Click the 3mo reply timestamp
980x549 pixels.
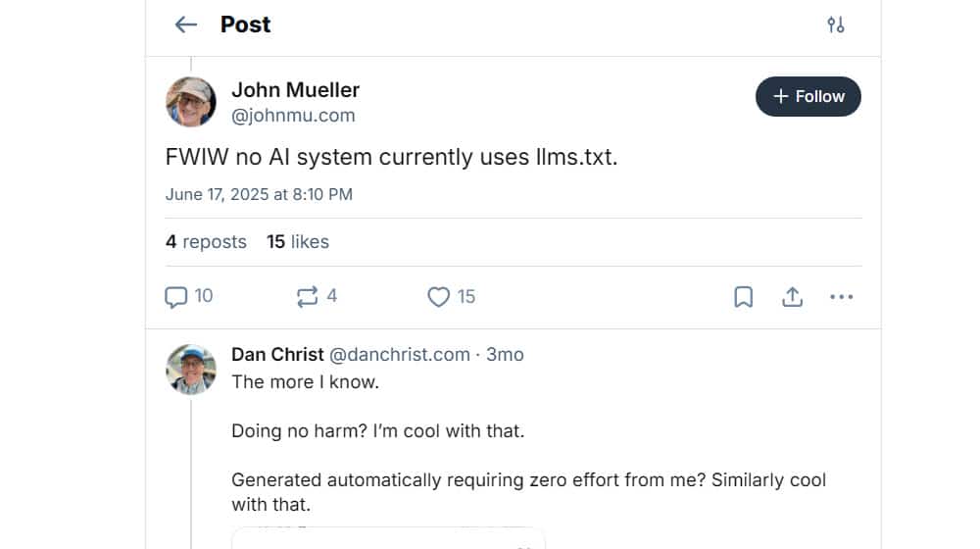click(506, 354)
